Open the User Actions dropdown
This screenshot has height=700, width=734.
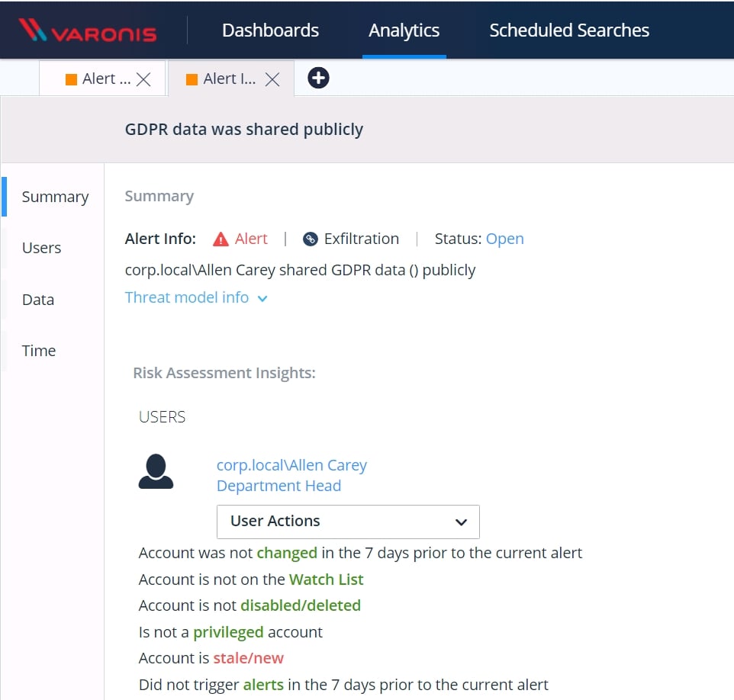tap(348, 522)
